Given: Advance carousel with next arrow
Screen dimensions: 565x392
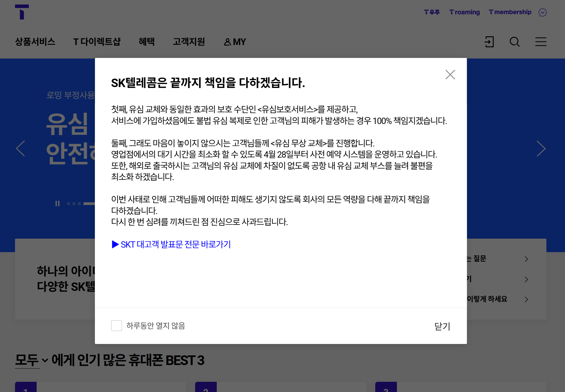Looking at the screenshot, I should [x=541, y=148].
